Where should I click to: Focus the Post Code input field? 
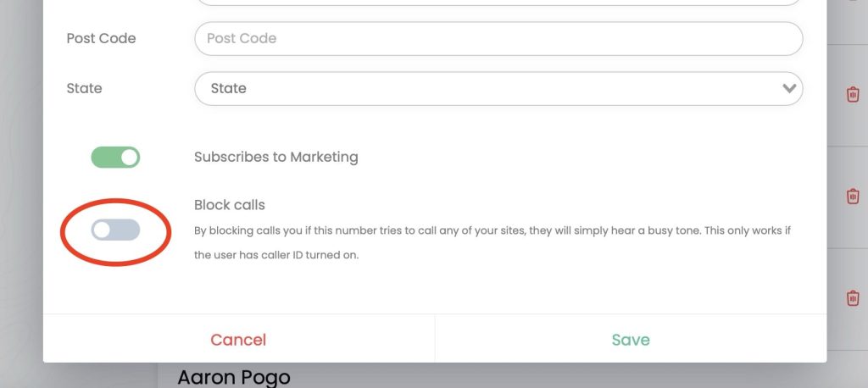coord(498,38)
